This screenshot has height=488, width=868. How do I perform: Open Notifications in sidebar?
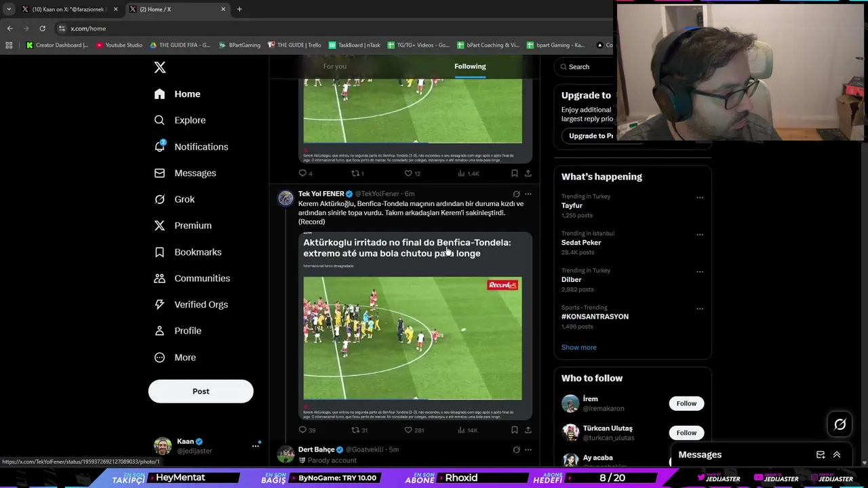tap(191, 146)
